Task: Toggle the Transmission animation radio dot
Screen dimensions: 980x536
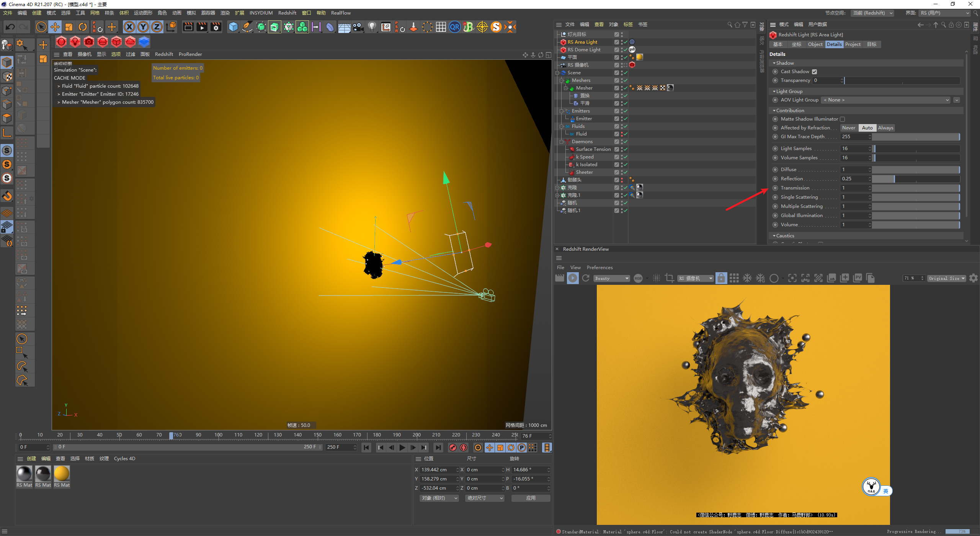Action: coord(775,188)
